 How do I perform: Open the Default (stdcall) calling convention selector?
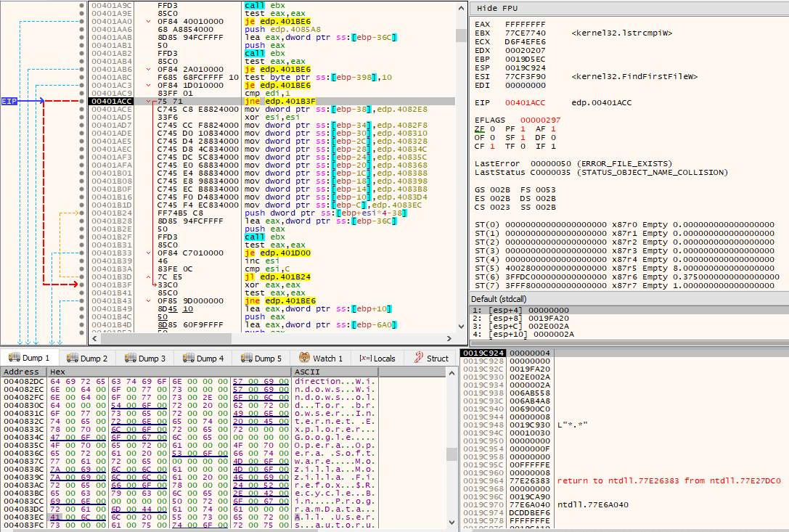click(499, 299)
